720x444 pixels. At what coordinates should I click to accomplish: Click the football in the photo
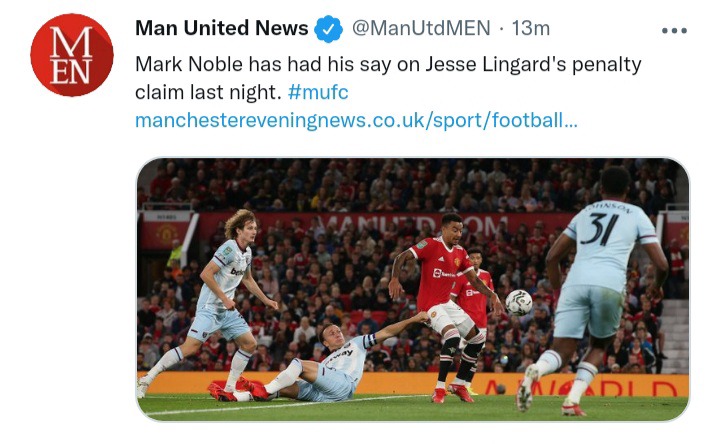click(518, 303)
